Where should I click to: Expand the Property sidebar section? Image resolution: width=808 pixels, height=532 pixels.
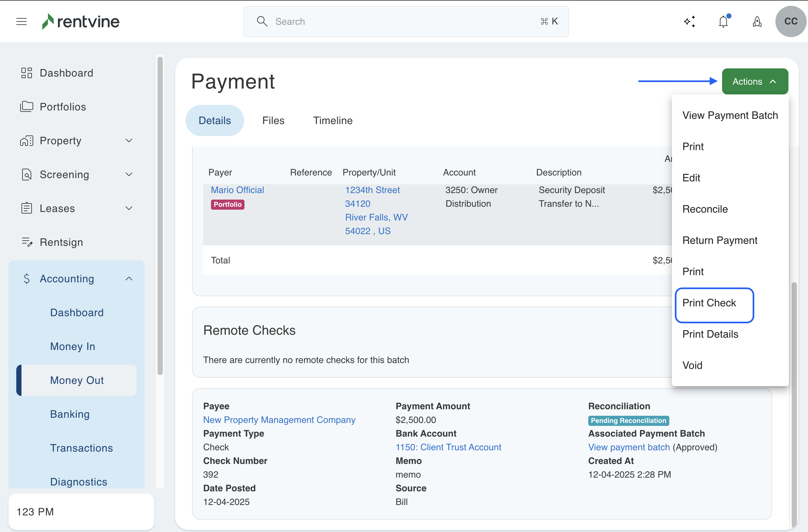click(129, 141)
